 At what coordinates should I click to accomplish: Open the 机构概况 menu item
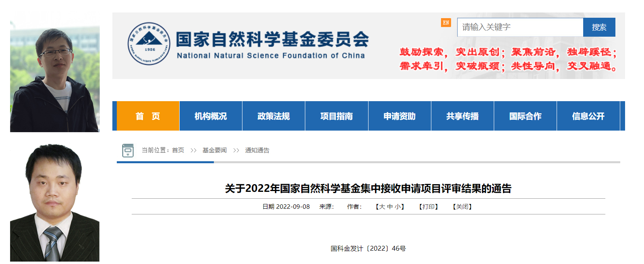211,116
